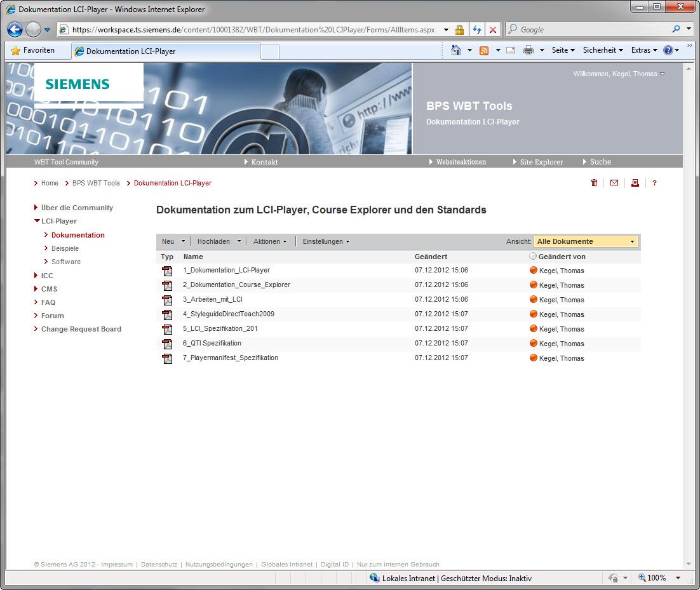Click the red print icon on page
The image size is (700, 590).
click(x=635, y=183)
